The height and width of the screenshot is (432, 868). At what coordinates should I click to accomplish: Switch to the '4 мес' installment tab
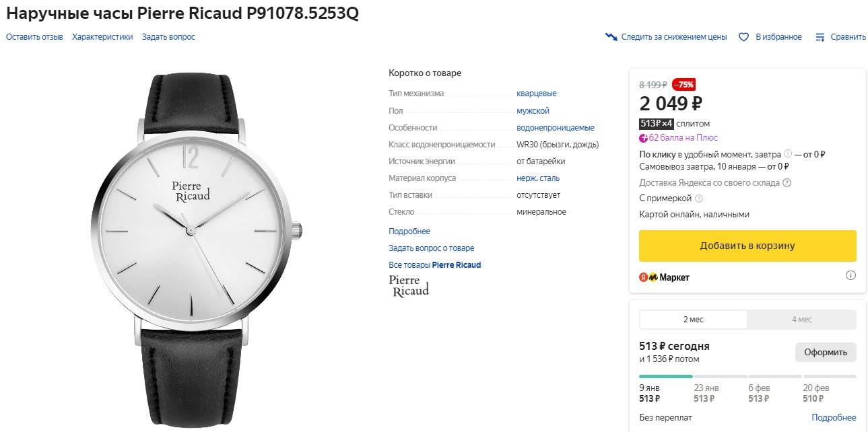(801, 319)
